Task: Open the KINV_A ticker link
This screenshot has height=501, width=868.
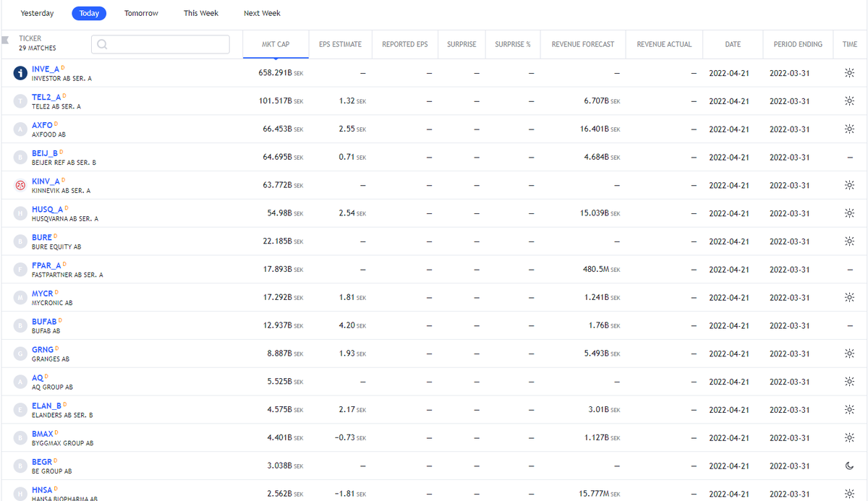Action: point(46,181)
